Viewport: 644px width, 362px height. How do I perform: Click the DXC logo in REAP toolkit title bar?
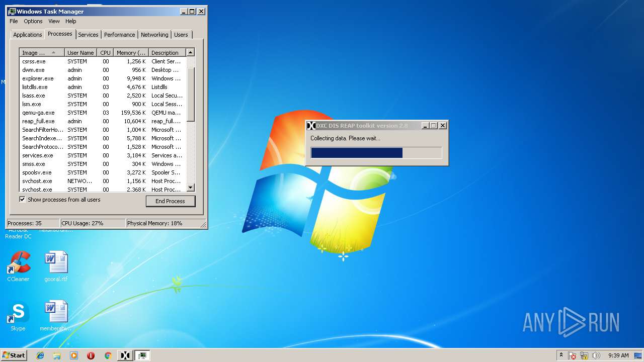coord(311,126)
